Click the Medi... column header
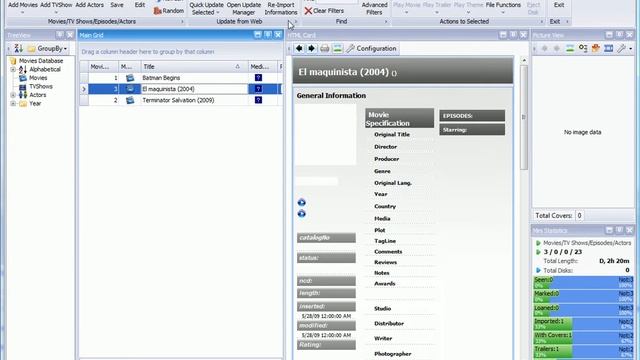The image size is (640, 360). click(x=263, y=67)
